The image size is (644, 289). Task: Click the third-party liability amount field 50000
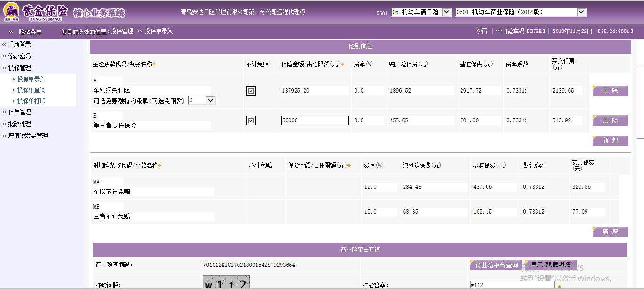click(314, 120)
